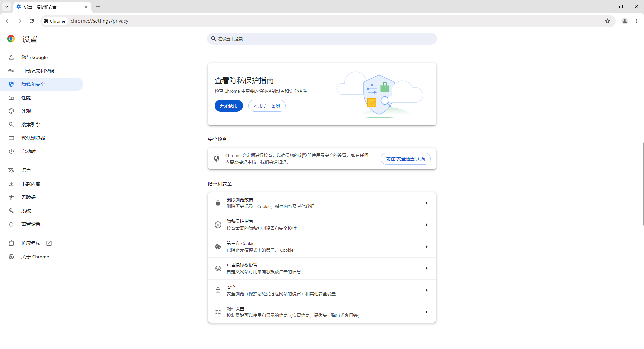The width and height of the screenshot is (644, 349).
Task: Open the privacy guide shield icon in sidebar
Action: 11,84
